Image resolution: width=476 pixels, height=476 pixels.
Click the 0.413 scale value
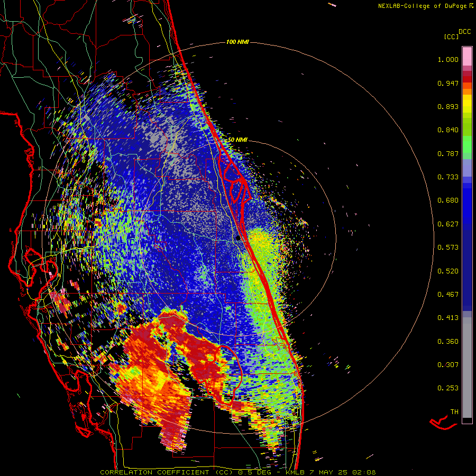(448, 318)
